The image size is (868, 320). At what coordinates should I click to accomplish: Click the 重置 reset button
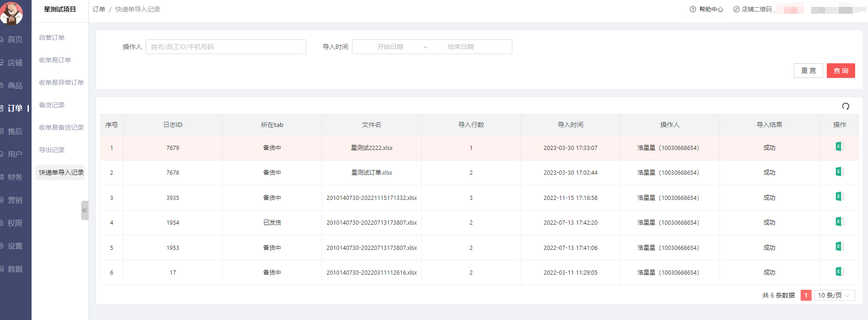808,71
